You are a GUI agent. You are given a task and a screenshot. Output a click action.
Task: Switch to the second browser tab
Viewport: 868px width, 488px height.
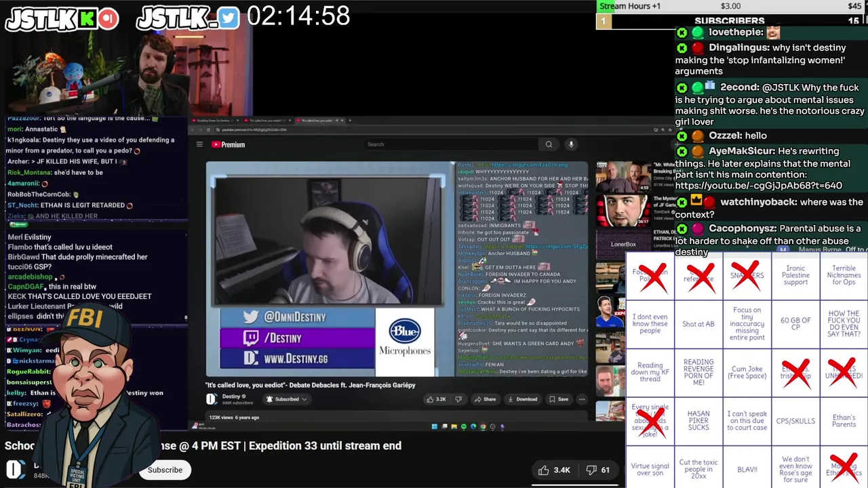(x=268, y=121)
